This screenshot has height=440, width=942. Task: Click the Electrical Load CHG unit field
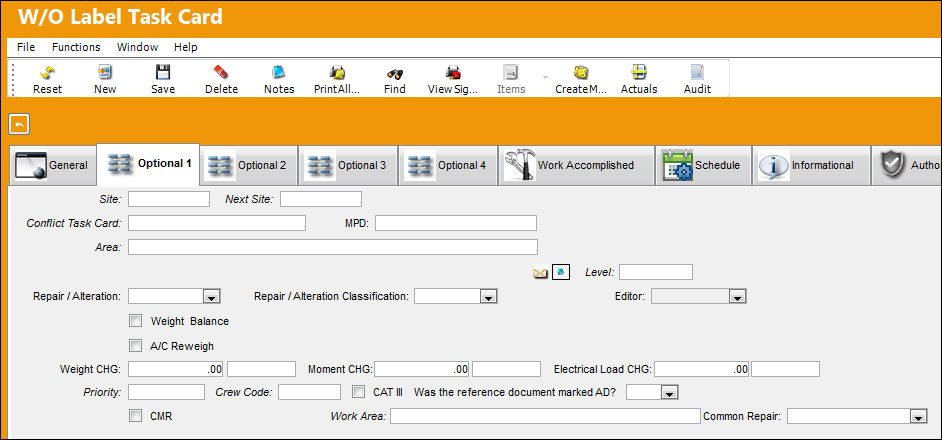click(x=785, y=369)
